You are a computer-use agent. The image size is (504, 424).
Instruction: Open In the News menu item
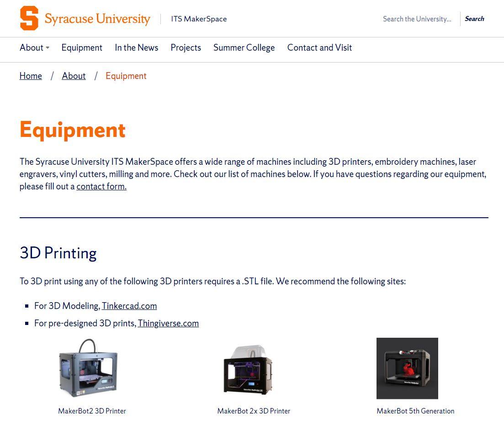[x=137, y=47]
